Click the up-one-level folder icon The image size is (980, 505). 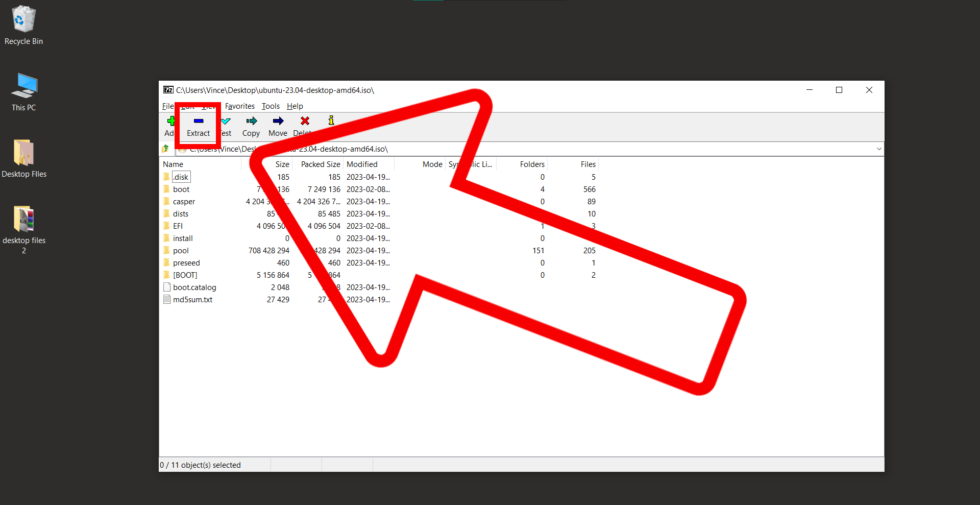[165, 149]
